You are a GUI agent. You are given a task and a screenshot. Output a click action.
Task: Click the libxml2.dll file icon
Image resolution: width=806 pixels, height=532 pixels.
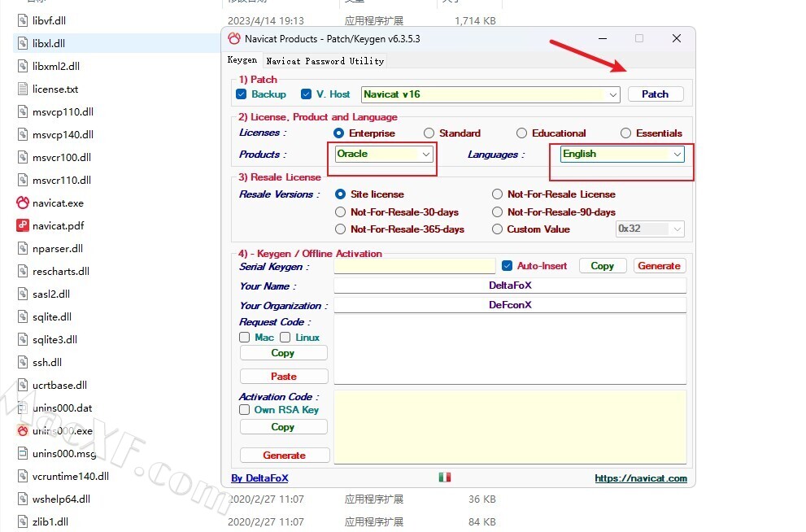point(23,66)
